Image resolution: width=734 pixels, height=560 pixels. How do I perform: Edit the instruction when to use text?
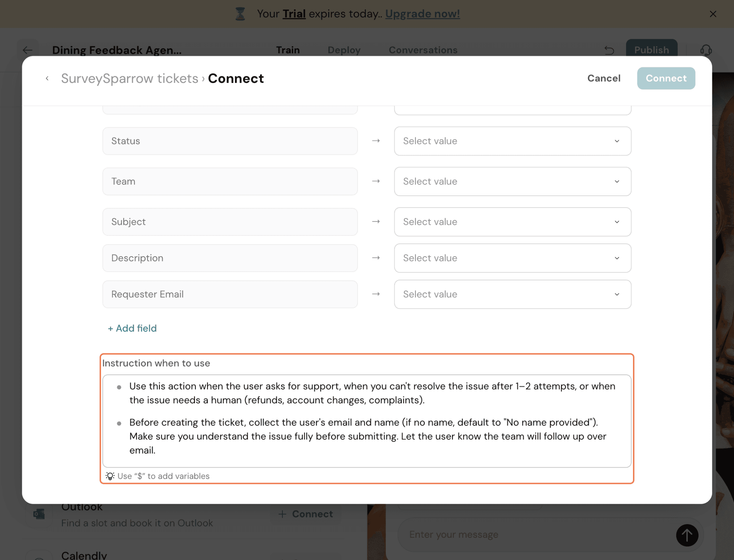pyautogui.click(x=367, y=421)
